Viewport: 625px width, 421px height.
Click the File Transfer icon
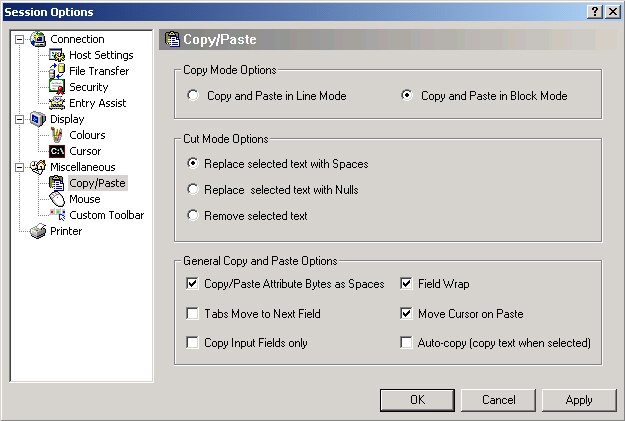tap(57, 71)
